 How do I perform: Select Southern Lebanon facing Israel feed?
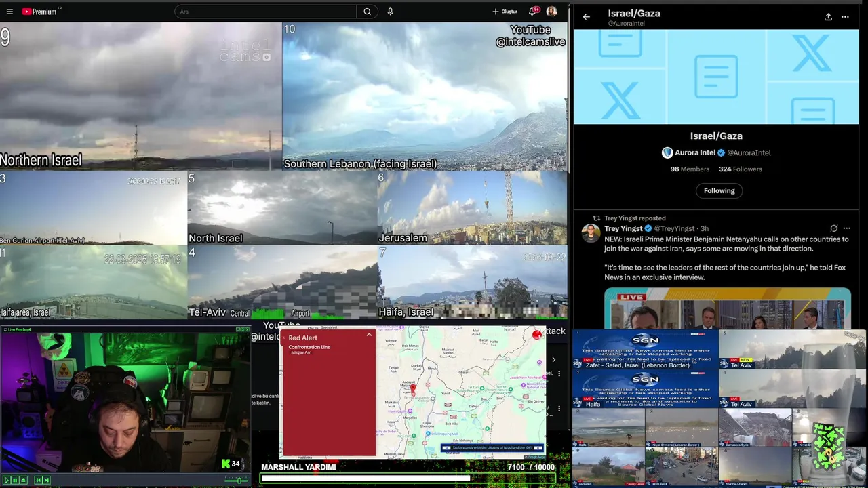coord(425,96)
